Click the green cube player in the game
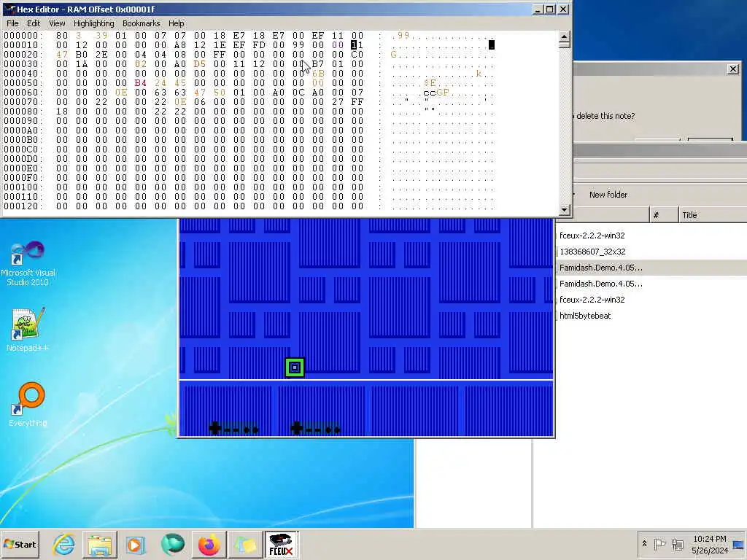This screenshot has width=747, height=560. 295,367
